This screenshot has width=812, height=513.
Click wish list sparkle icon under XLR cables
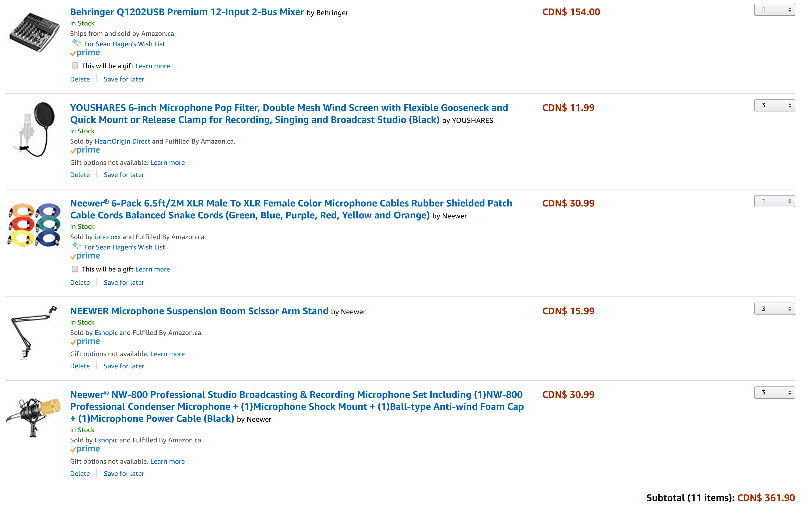pyautogui.click(x=76, y=246)
